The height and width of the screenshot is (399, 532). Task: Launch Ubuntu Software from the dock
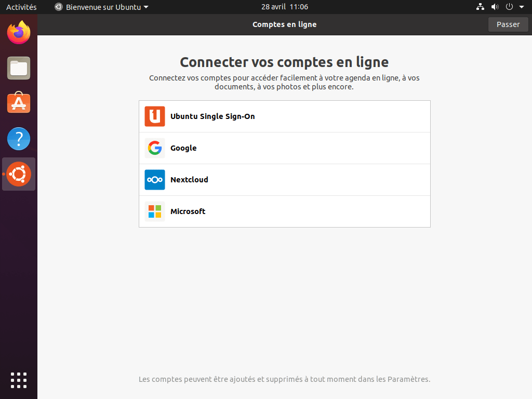[x=19, y=103]
